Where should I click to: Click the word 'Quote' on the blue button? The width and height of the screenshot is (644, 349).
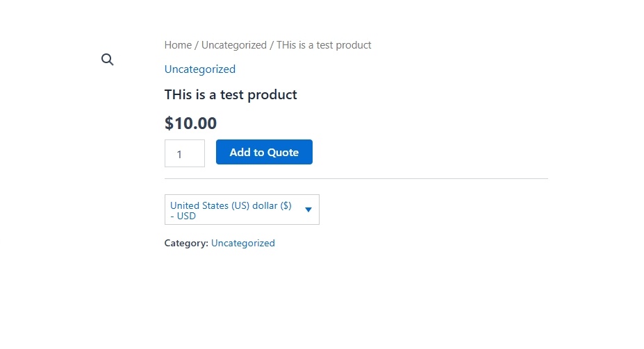(x=283, y=153)
